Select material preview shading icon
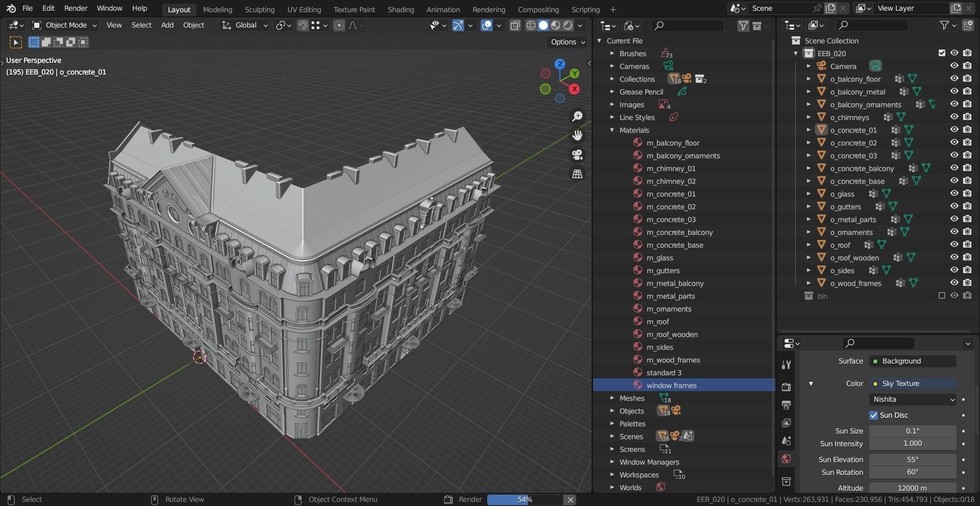 tap(555, 25)
